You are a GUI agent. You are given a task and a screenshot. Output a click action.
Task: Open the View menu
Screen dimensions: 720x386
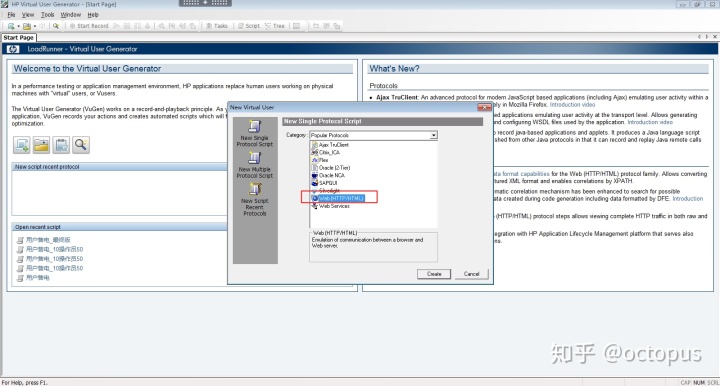pos(28,15)
